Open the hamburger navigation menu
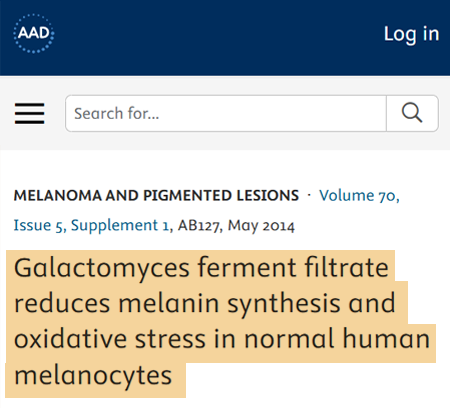The image size is (450, 408). (x=29, y=113)
